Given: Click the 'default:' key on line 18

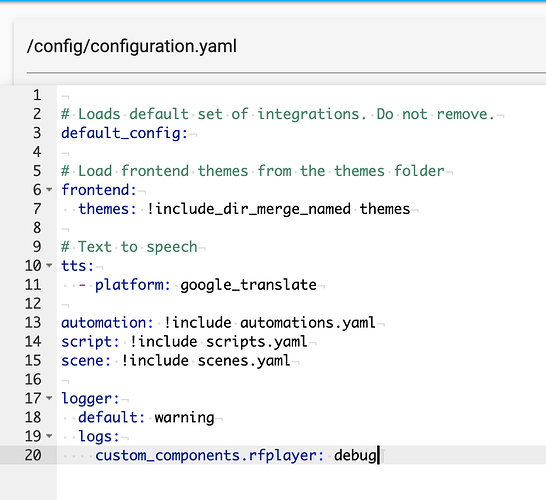Looking at the screenshot, I should [x=112, y=417].
